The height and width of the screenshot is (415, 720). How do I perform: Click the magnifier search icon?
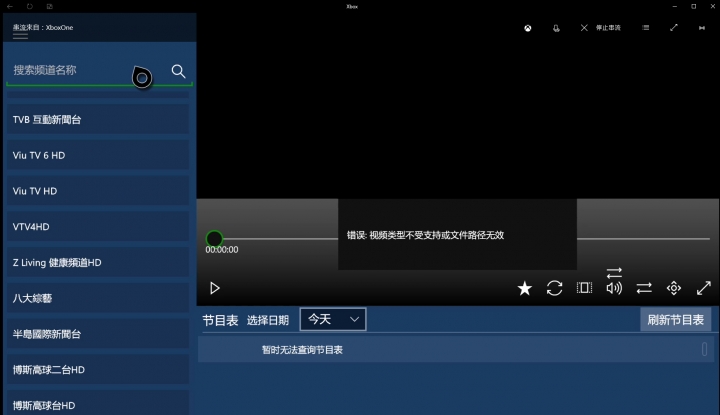point(178,71)
